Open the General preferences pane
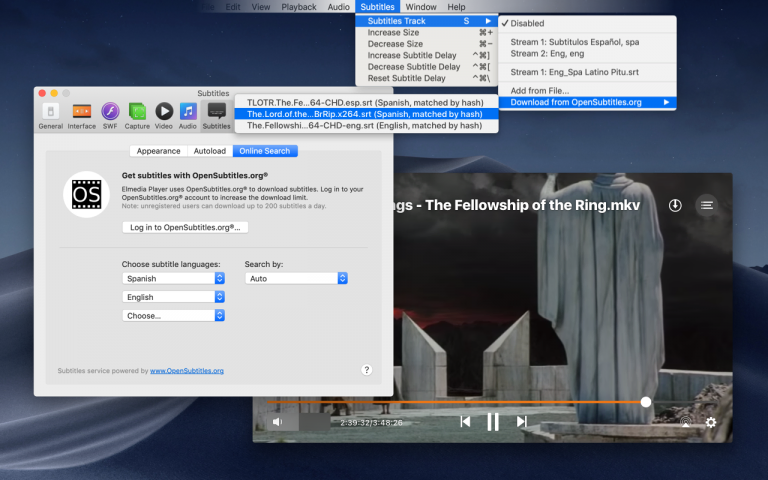The width and height of the screenshot is (768, 480). [x=50, y=116]
